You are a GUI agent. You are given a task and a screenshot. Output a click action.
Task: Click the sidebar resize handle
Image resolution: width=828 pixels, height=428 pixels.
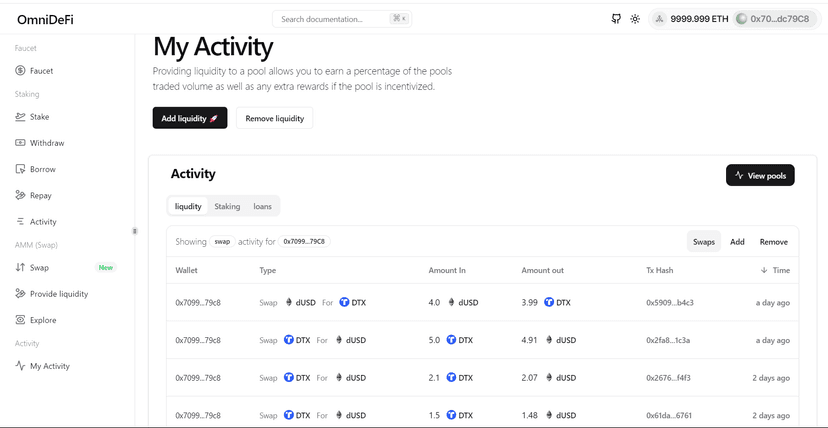(135, 231)
